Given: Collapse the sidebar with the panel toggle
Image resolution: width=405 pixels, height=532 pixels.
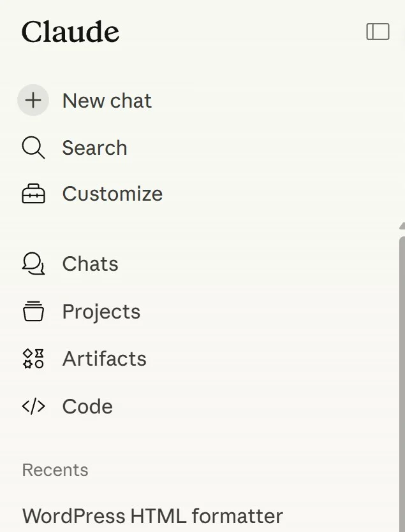Looking at the screenshot, I should tap(378, 31).
